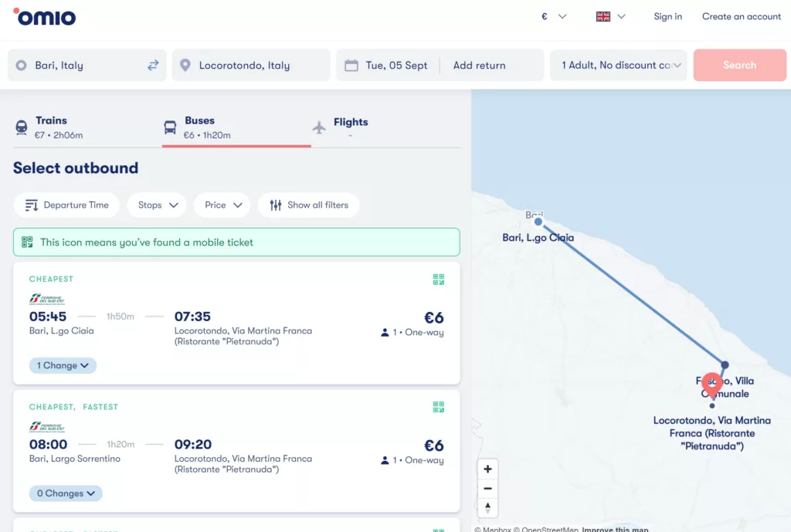Reset map bearing with compass button
This screenshot has height=532, width=791.
click(x=487, y=507)
